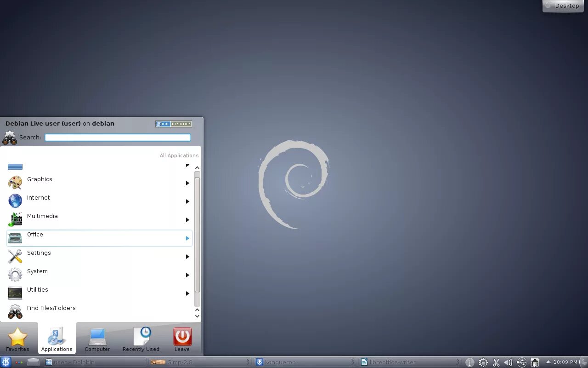The width and height of the screenshot is (588, 368).
Task: Switch to the Gimp-2.8 taskbar group
Action: pos(200,362)
